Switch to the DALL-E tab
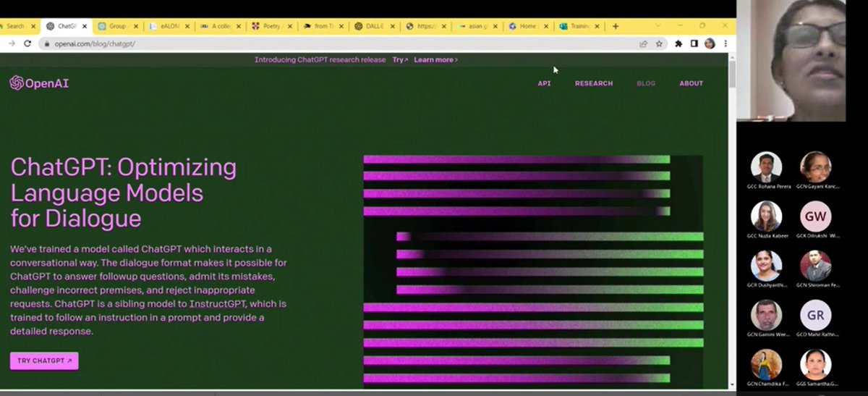The image size is (868, 396). pyautogui.click(x=373, y=26)
